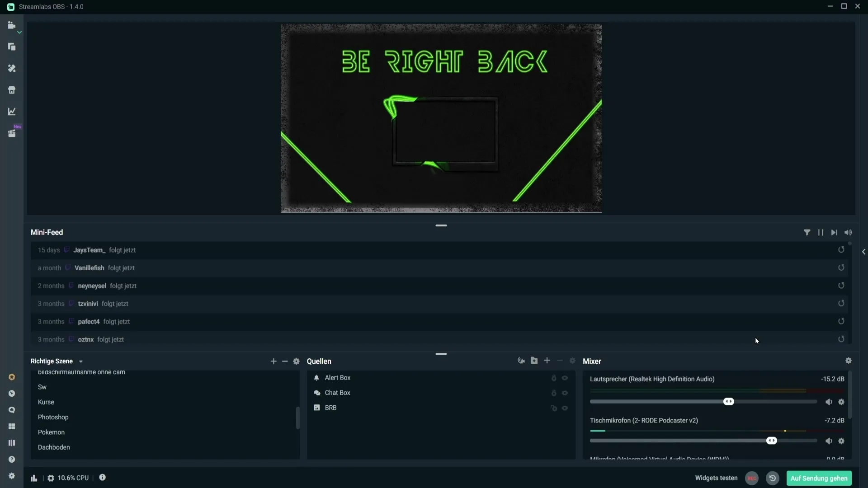The image size is (868, 488).
Task: Mute the Tischmikrofon audio source
Action: (829, 441)
